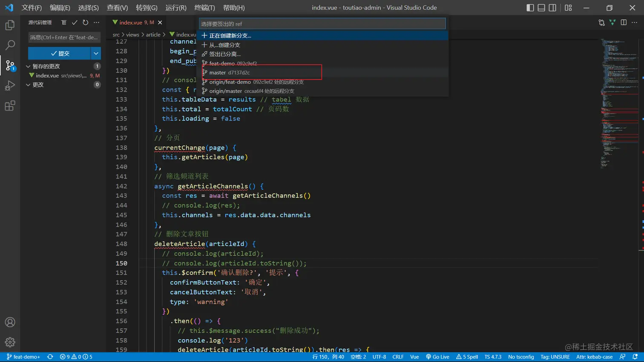Collapse the 暂存的更改 section
This screenshot has height=362, width=644.
click(63, 66)
